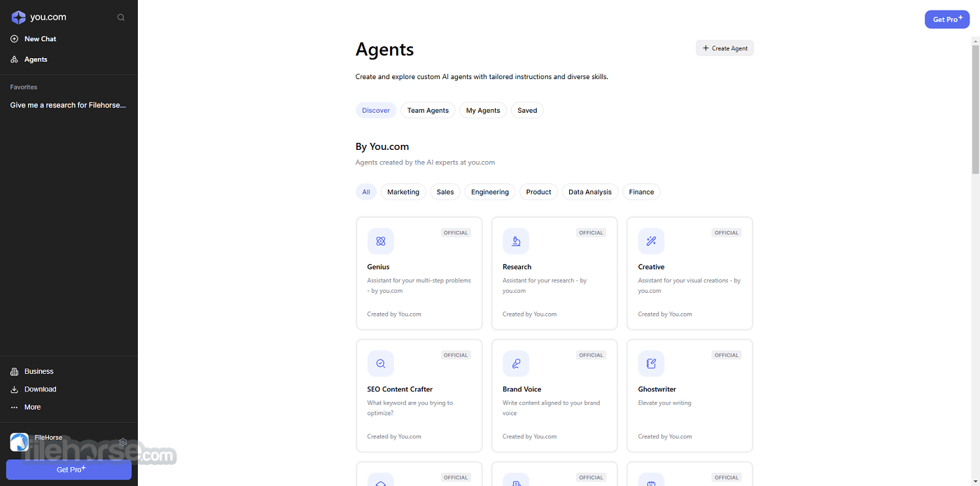Open the Download link in the sidebar
This screenshot has width=980, height=486.
tap(40, 389)
